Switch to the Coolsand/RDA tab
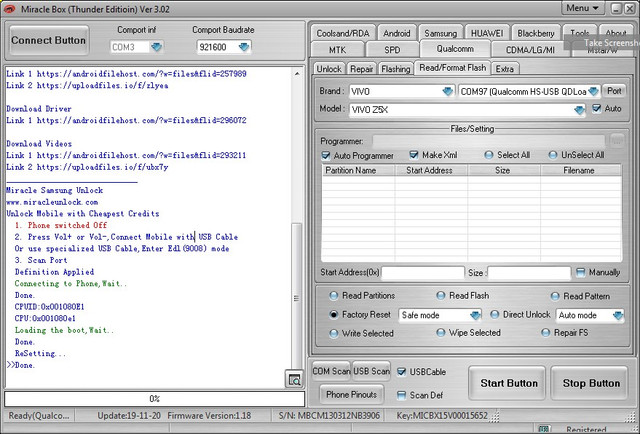 click(343, 33)
